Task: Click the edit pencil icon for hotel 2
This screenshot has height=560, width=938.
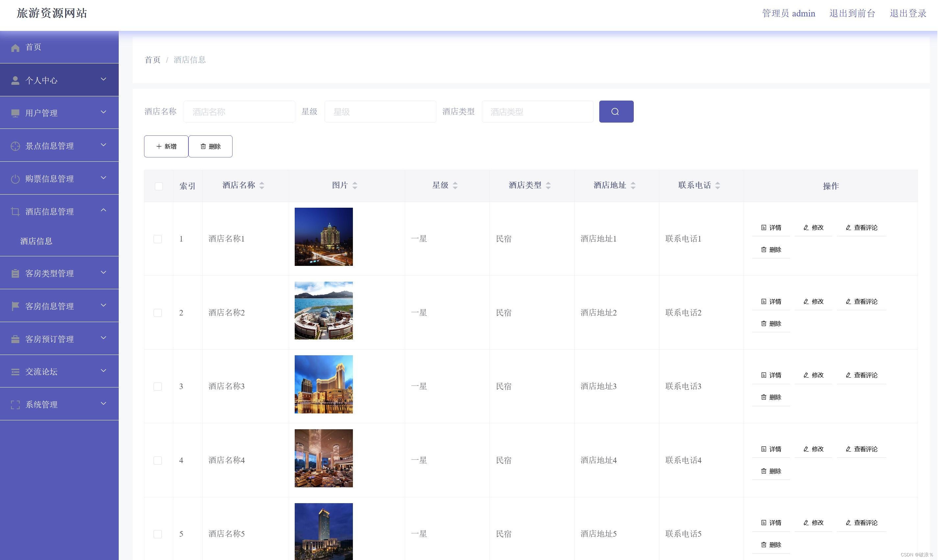Action: tap(806, 301)
